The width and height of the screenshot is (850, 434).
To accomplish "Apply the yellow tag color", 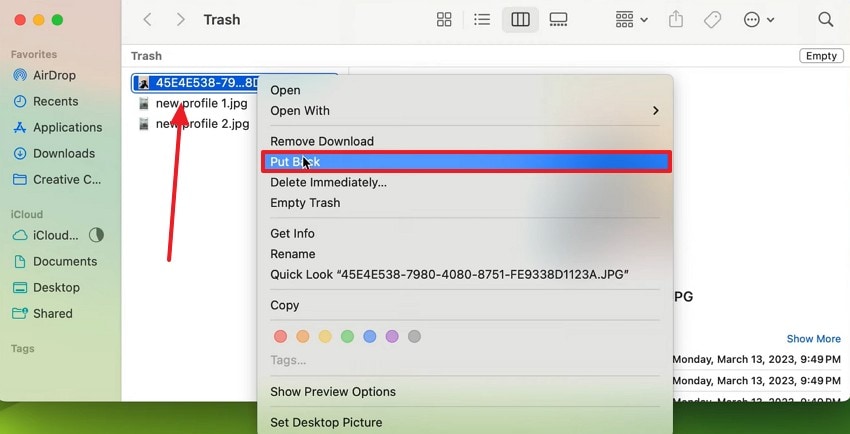I will [325, 336].
